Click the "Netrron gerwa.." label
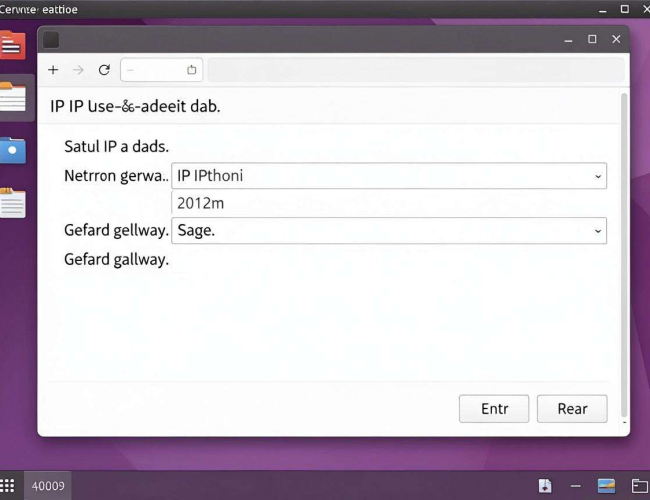This screenshot has width=650, height=500. (x=116, y=176)
